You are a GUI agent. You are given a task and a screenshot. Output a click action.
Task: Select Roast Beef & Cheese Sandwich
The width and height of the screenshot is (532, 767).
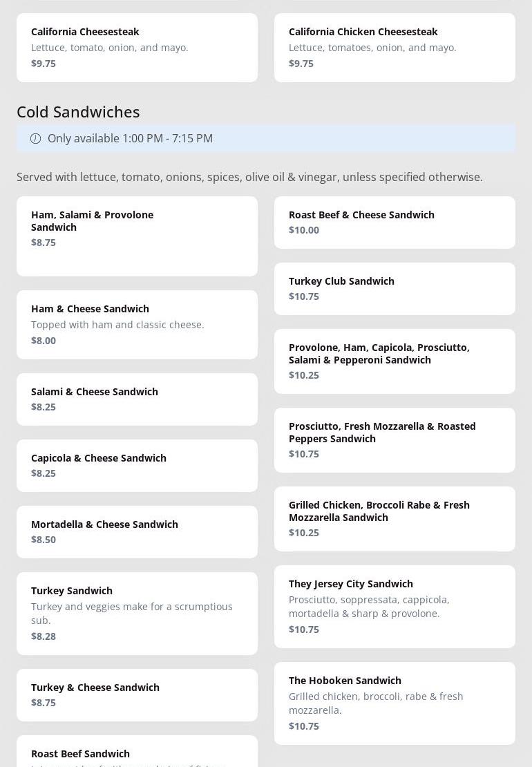pyautogui.click(x=395, y=222)
